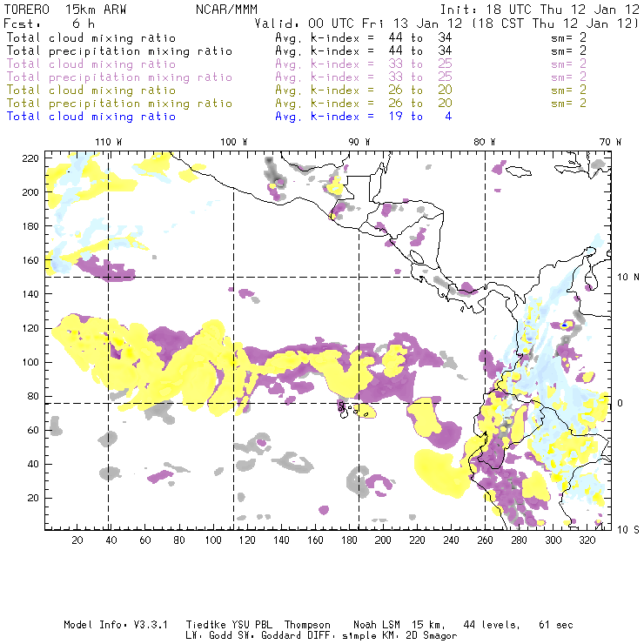Viewport: 644px width, 644px height.
Task: Select the "YSU PBL" scheme text
Action: [x=252, y=625]
